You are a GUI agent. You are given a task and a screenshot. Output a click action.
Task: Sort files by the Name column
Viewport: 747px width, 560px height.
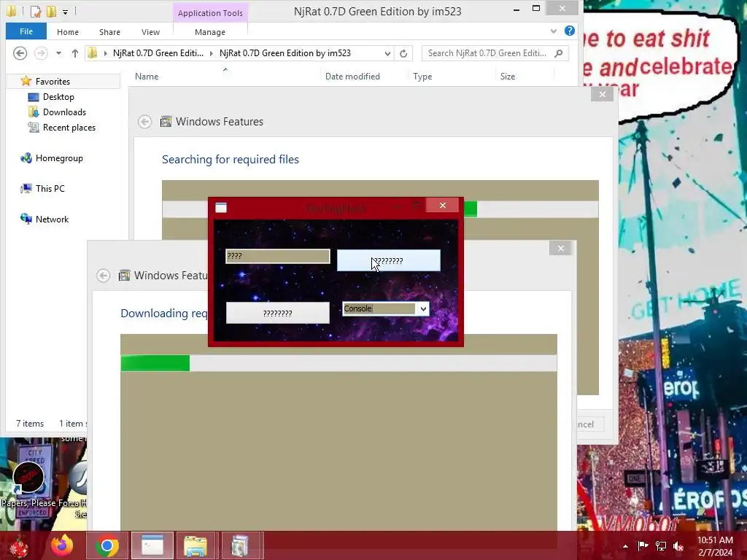tap(147, 76)
